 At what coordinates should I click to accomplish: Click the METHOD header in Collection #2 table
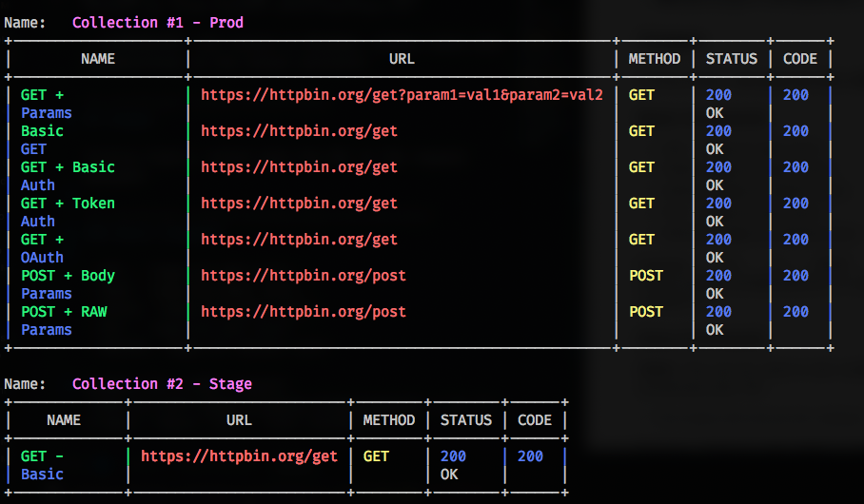pos(389,420)
